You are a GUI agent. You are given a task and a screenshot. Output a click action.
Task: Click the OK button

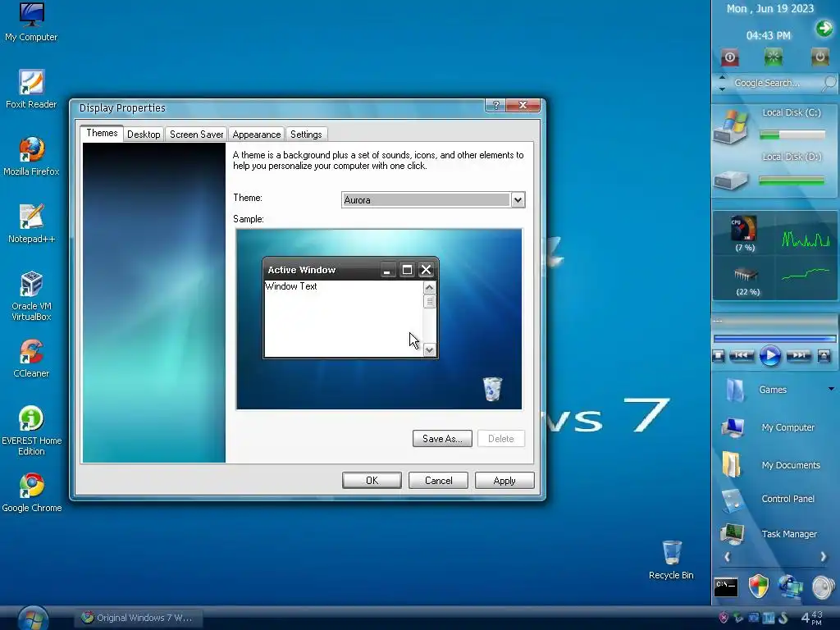point(372,481)
